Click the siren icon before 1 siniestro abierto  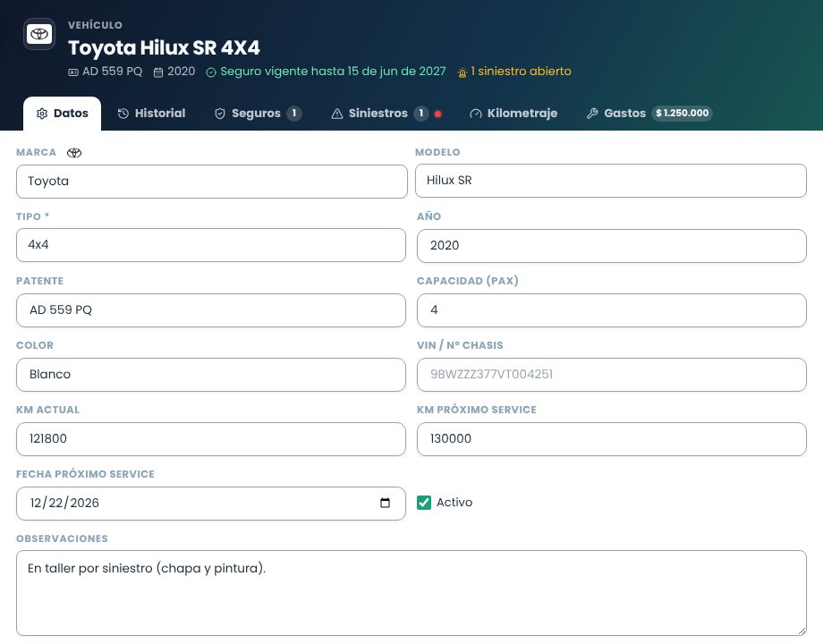click(x=462, y=72)
